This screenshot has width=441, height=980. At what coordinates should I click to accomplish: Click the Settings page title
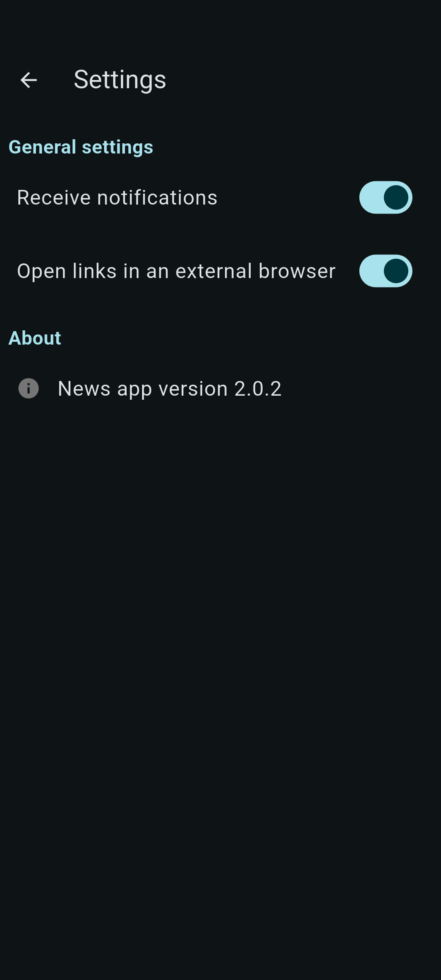click(120, 80)
